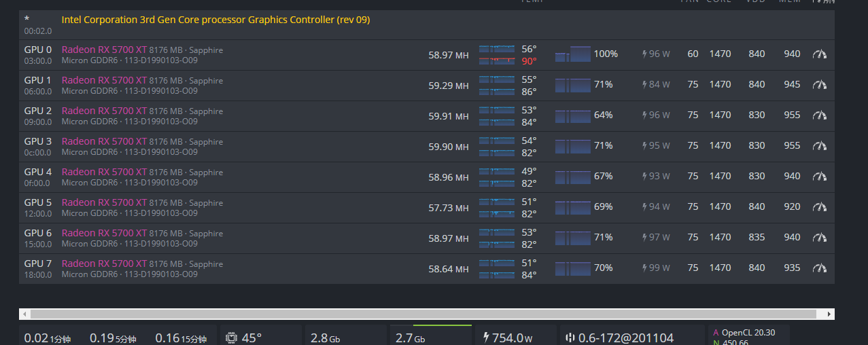Open overclock tuning for GPU 2
The height and width of the screenshot is (345, 868).
tap(820, 115)
